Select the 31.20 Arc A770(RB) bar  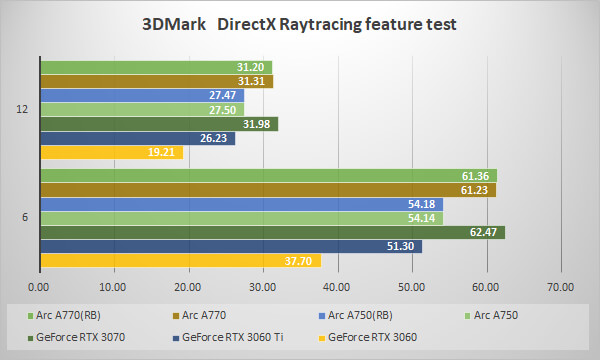coord(156,67)
